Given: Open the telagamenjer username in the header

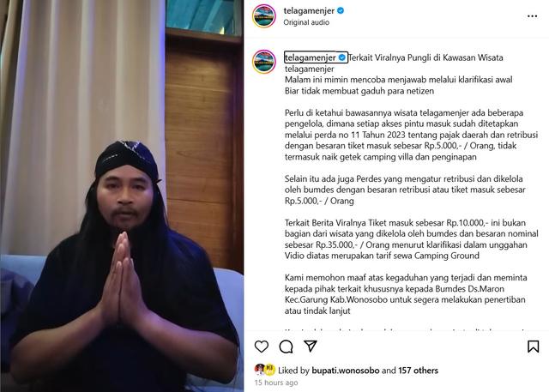Looking at the screenshot, I should [x=309, y=11].
